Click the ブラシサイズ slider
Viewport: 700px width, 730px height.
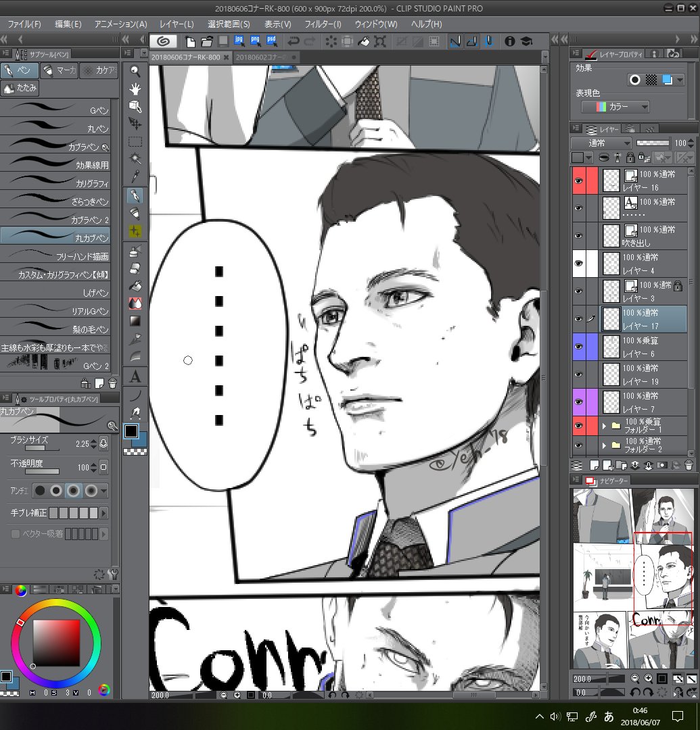tap(42, 448)
